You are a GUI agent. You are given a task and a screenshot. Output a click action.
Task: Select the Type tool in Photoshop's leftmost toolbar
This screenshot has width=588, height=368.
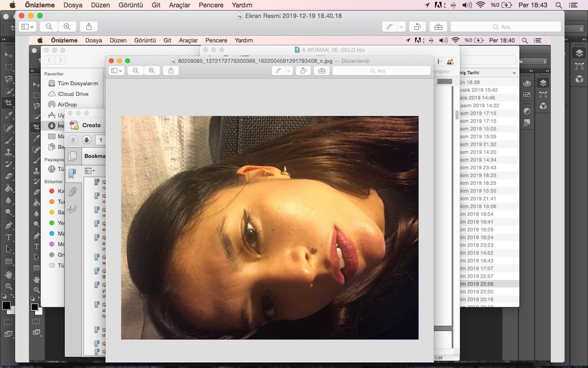coord(8,237)
